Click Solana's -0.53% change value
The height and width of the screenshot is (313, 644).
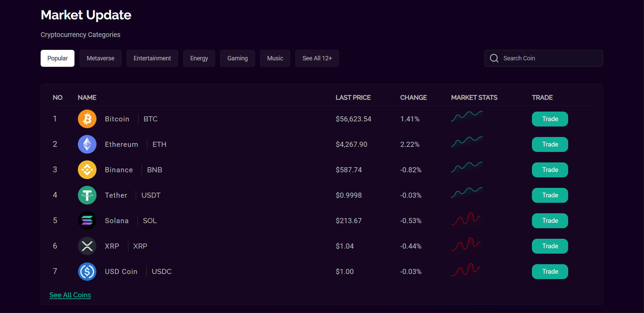(x=411, y=221)
